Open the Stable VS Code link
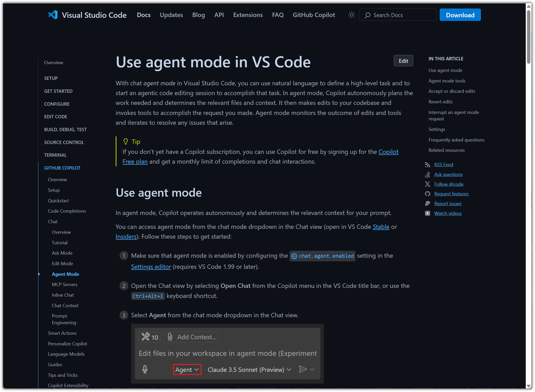 pyautogui.click(x=381, y=227)
